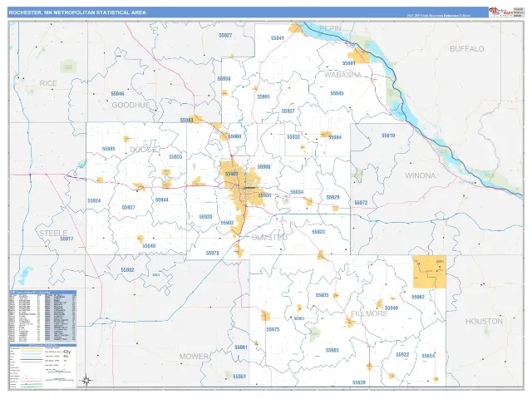532x399 pixels.
Task: Click ZIP code 55957
Action: [x=288, y=111]
